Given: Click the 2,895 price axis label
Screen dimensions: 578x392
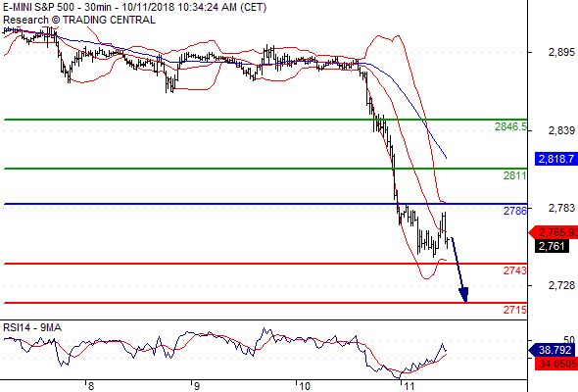Looking at the screenshot, I should [561, 52].
